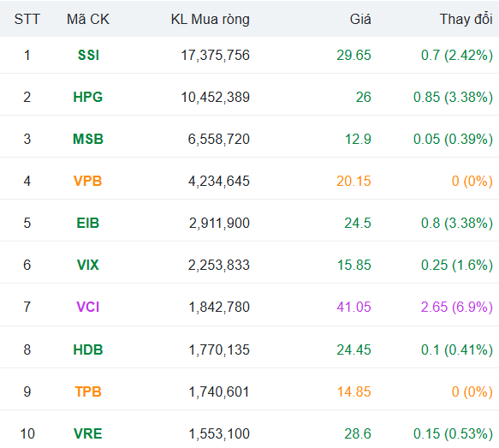Click HDB price 24.45

click(x=353, y=349)
